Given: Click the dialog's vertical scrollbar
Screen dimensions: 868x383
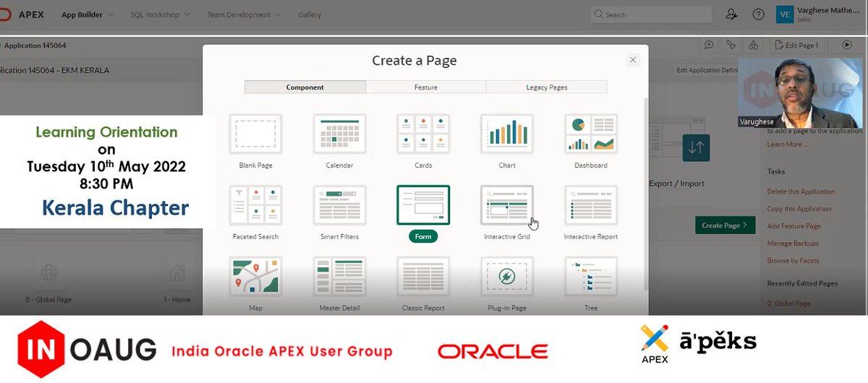Looking at the screenshot, I should 645,195.
